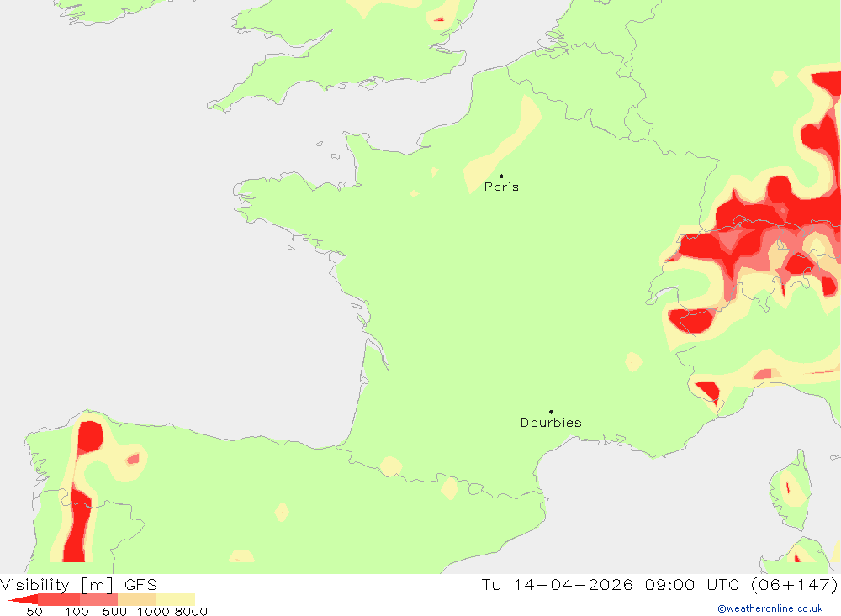
Task: Click the 'Visibility [m] GFS' title
Action: coord(79,584)
